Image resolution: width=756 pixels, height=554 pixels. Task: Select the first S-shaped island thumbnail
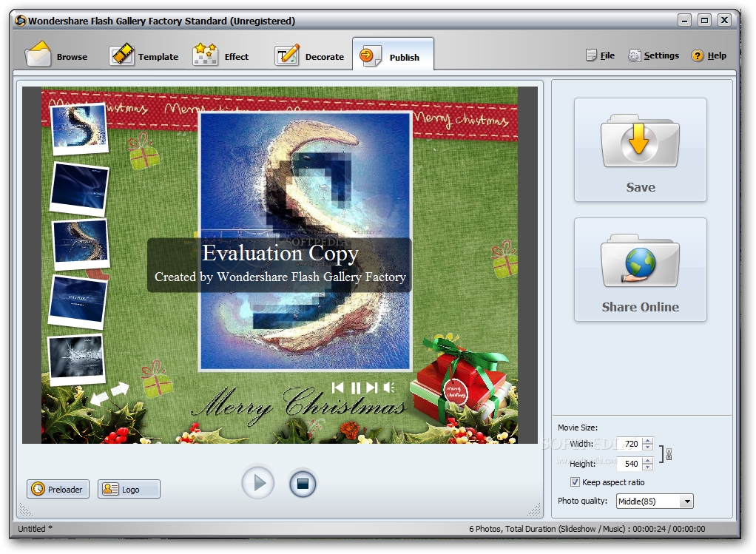coord(80,128)
